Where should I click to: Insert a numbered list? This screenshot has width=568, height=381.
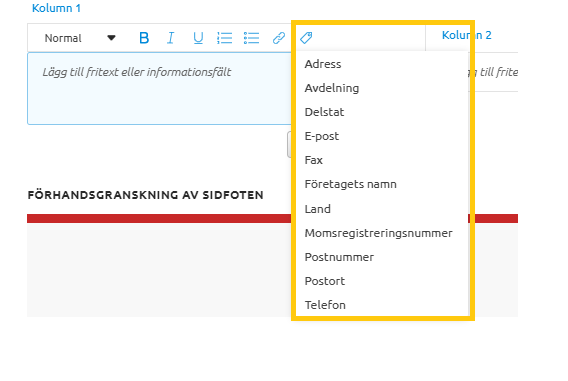tap(225, 38)
